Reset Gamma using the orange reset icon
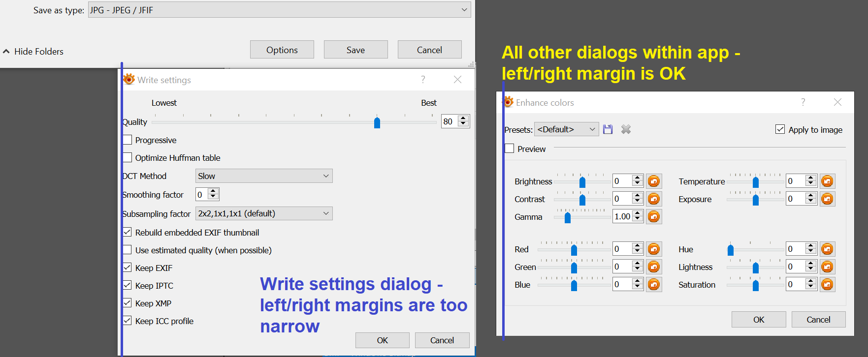 pos(654,216)
